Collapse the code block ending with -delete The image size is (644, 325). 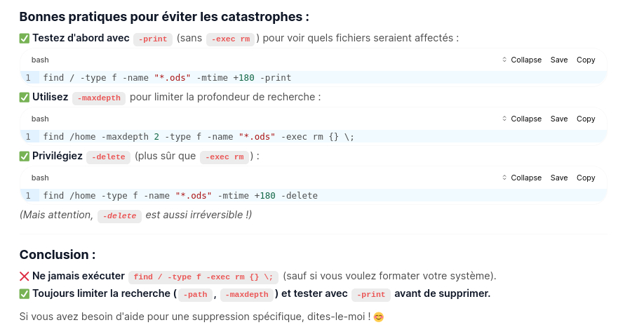point(522,178)
